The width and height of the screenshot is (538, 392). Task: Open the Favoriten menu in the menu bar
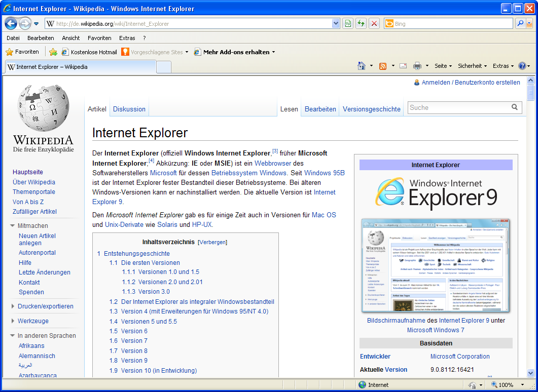[x=99, y=38]
